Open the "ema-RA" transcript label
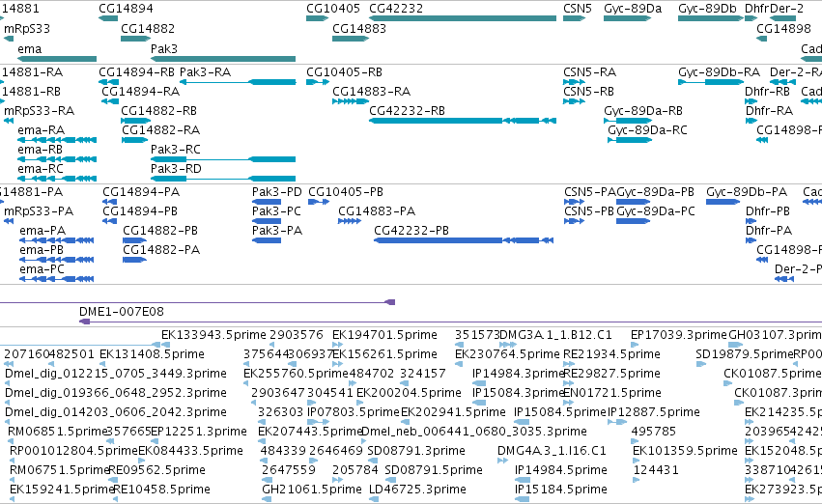 [41, 130]
